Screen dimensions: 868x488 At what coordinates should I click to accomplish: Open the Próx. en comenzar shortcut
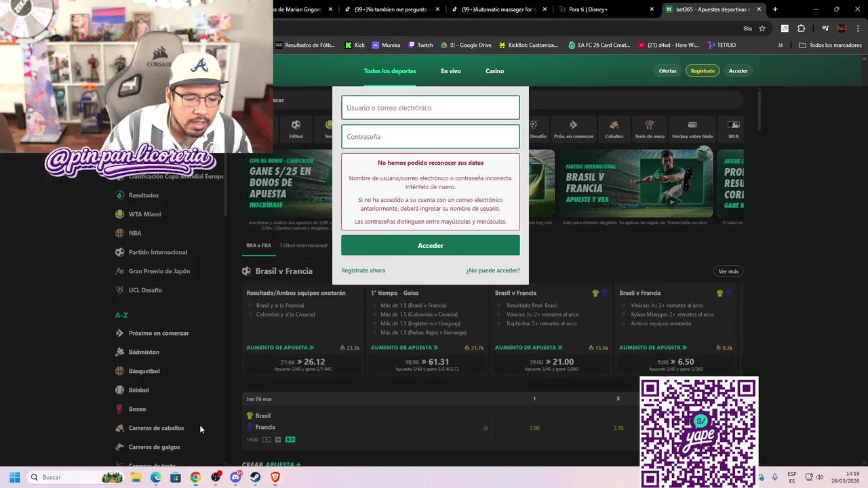(573, 129)
